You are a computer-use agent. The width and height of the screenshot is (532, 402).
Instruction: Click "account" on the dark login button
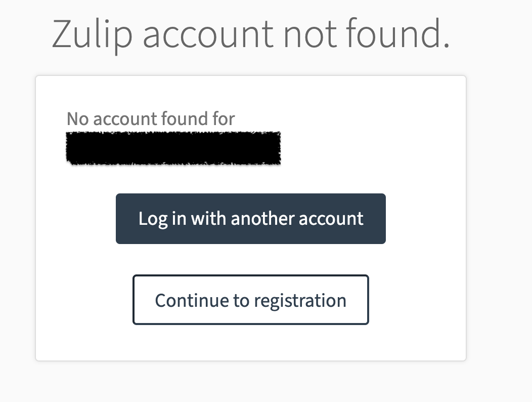(331, 219)
